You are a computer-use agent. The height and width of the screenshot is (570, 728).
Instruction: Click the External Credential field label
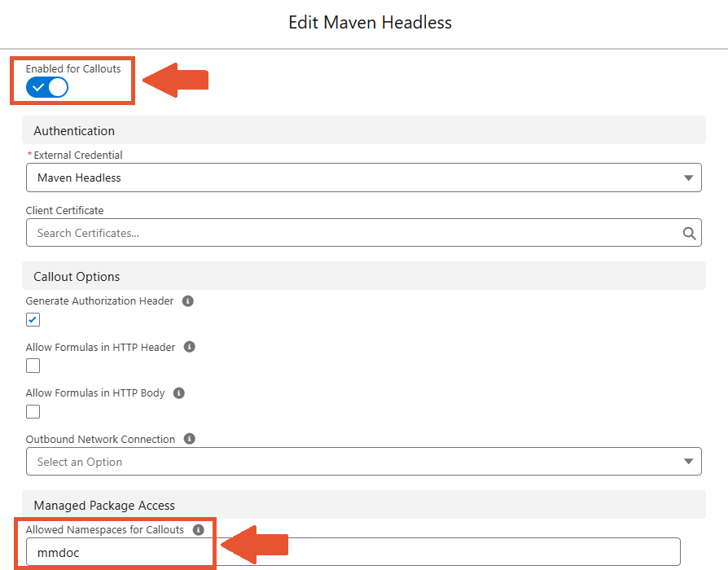coord(78,155)
